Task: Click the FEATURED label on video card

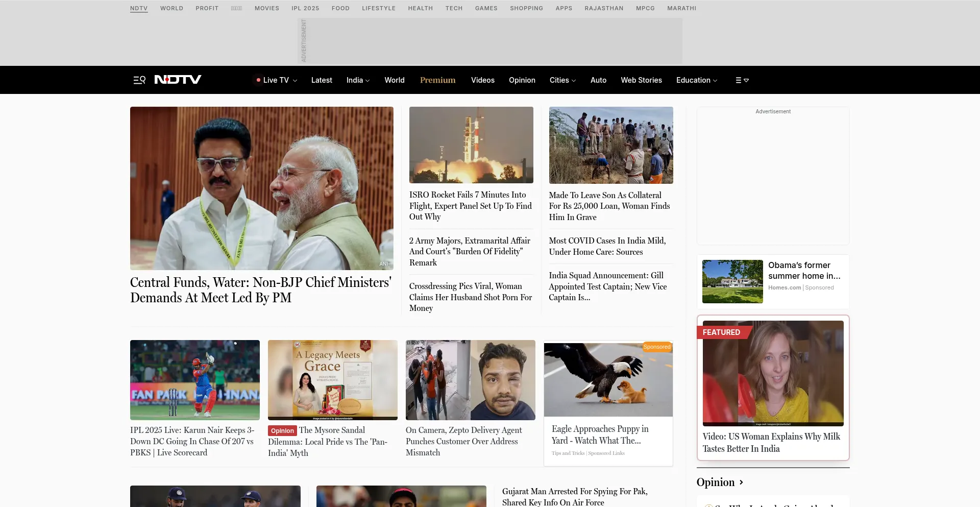Action: click(721, 332)
